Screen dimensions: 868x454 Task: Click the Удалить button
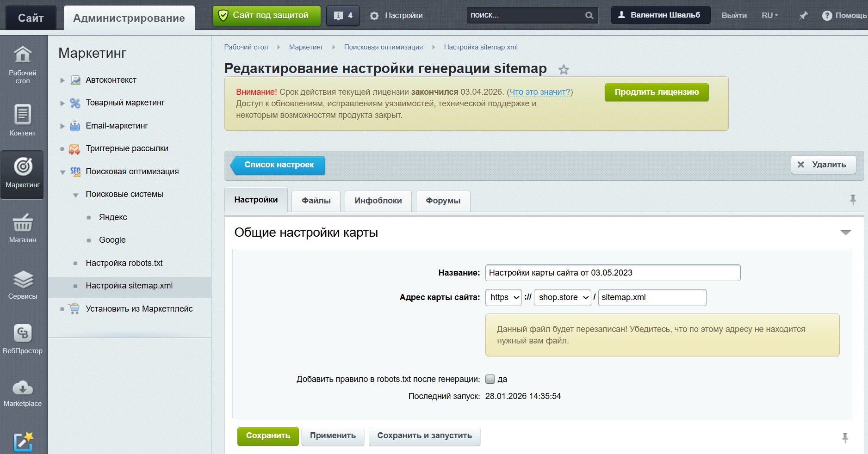[823, 165]
